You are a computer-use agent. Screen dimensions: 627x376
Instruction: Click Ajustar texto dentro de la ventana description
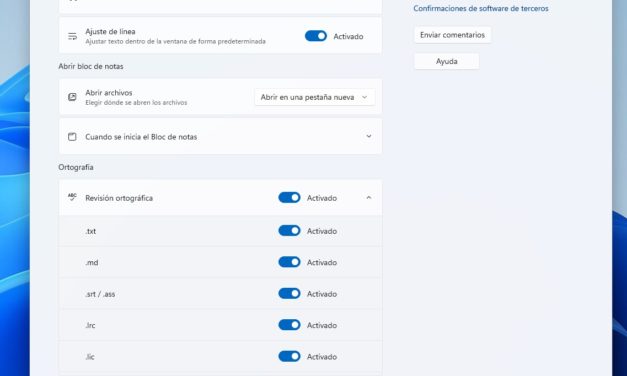[x=175, y=42]
